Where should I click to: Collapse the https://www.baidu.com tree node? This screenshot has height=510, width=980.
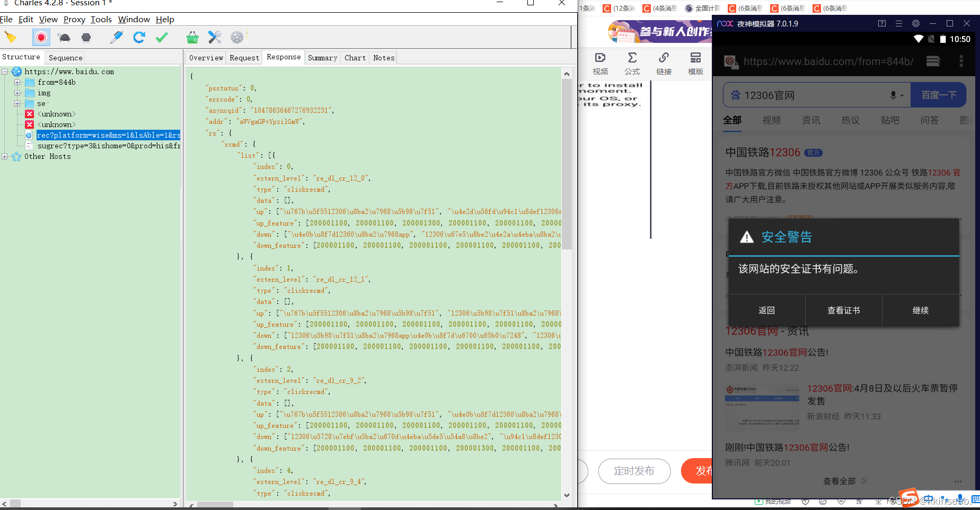pyautogui.click(x=5, y=71)
